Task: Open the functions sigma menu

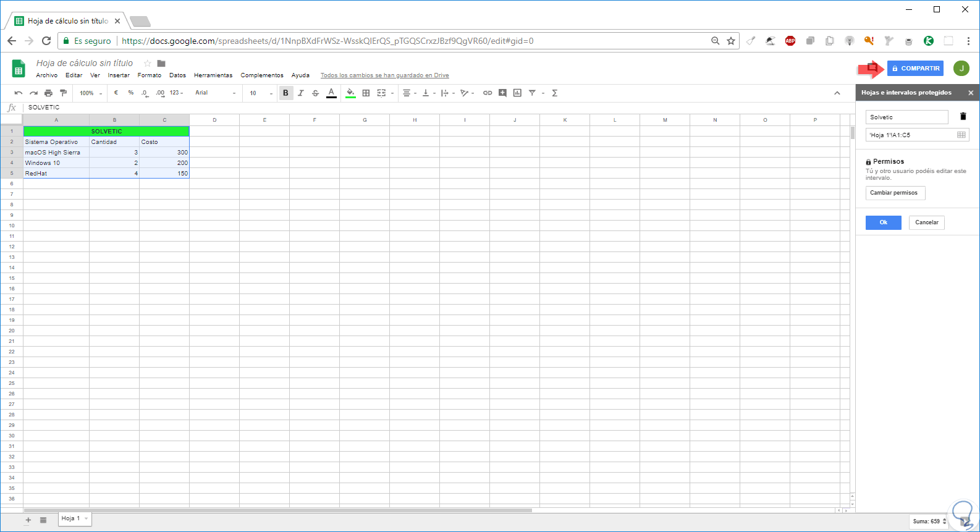Action: [554, 93]
